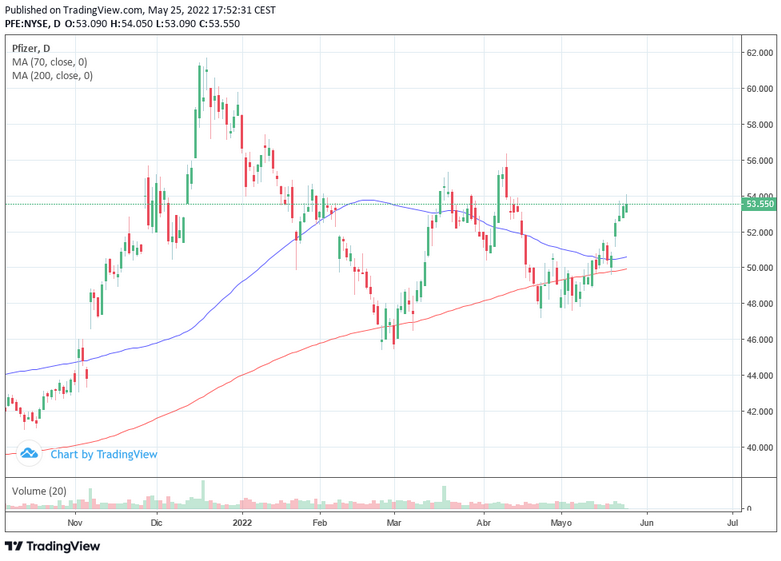Viewport: 781px width, 561px height.
Task: Click the 46.000 price axis label
Action: [760, 340]
